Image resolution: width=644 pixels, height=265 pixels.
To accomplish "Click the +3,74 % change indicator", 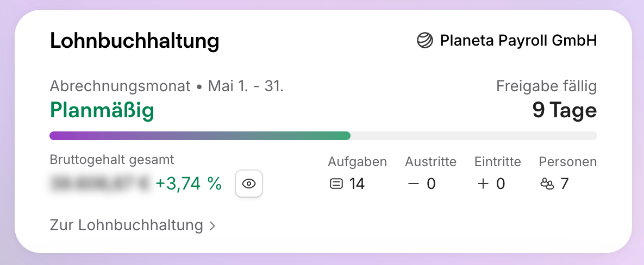I will coord(189,184).
